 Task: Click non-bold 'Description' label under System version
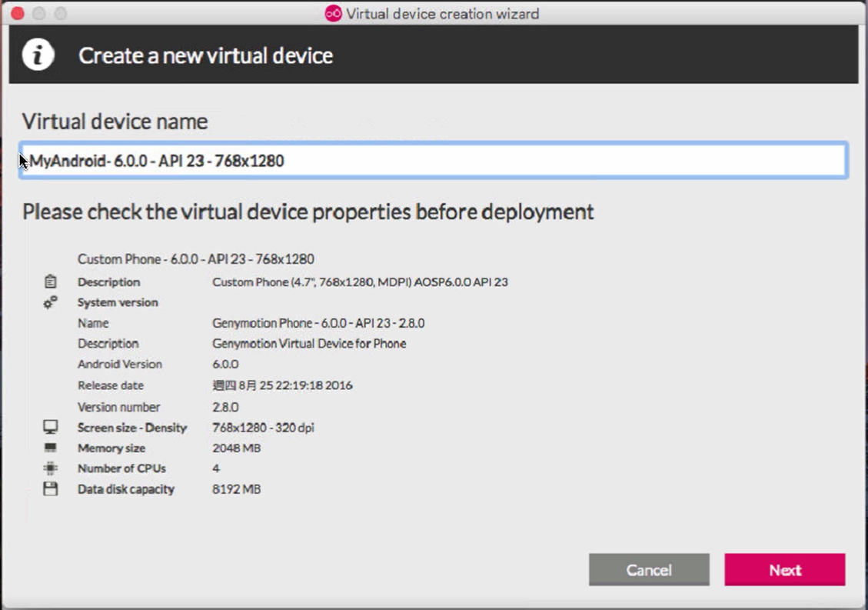coord(108,344)
